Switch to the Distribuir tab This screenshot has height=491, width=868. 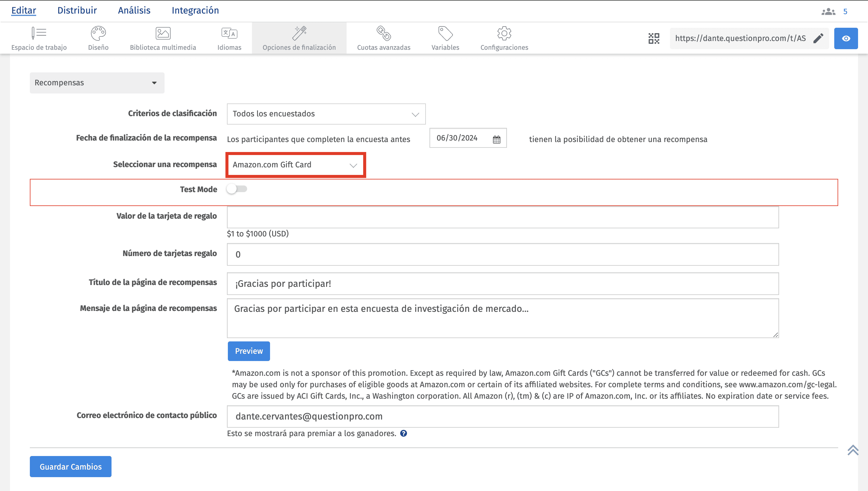77,11
